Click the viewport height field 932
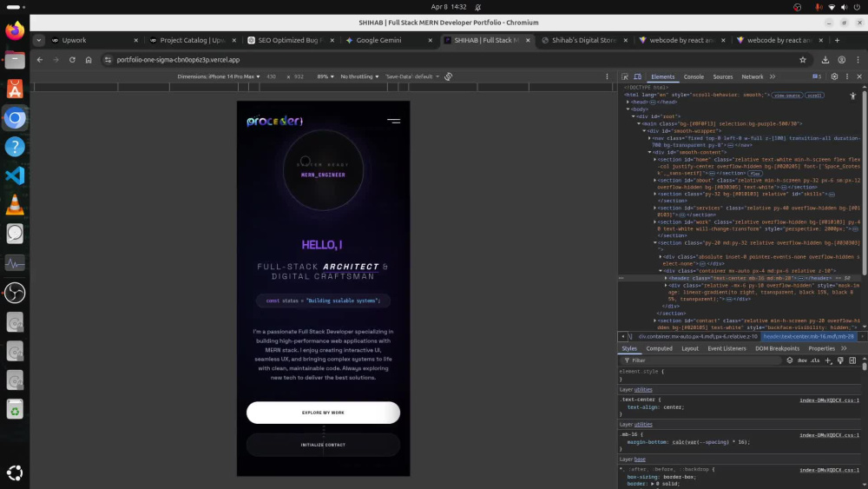868x489 pixels. click(299, 76)
